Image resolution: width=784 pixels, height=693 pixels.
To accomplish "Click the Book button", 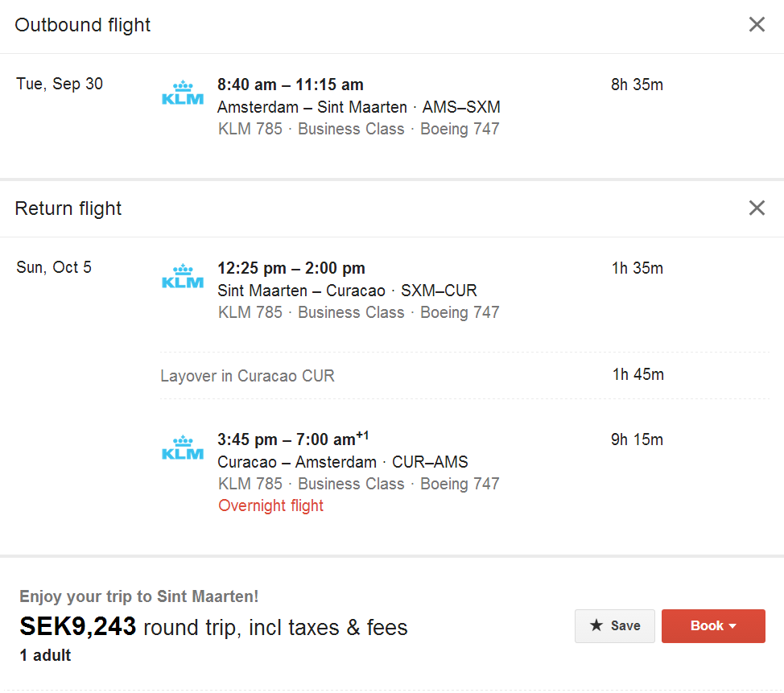I will click(713, 625).
